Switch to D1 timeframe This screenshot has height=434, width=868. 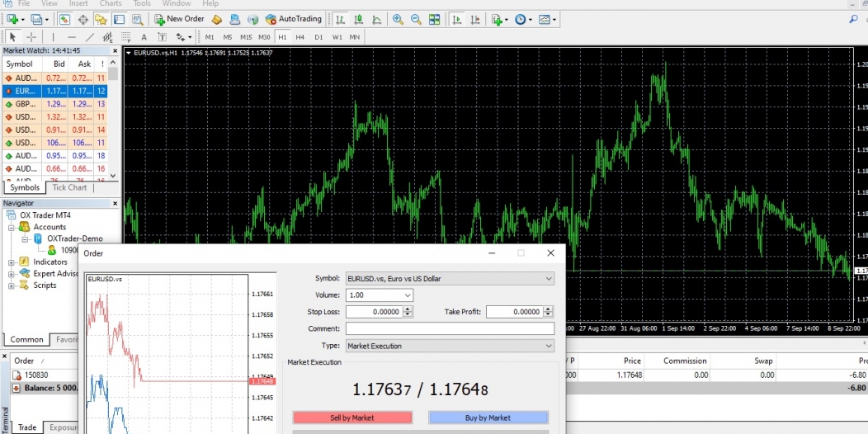pyautogui.click(x=318, y=37)
